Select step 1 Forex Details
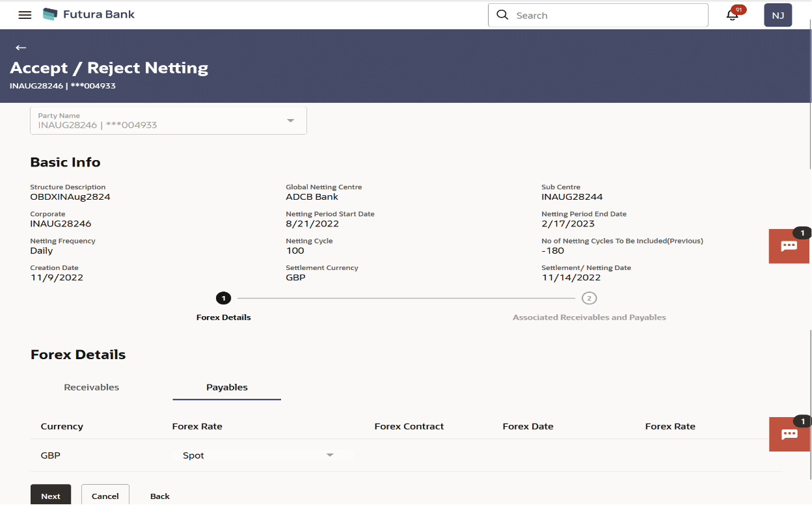 pos(223,299)
